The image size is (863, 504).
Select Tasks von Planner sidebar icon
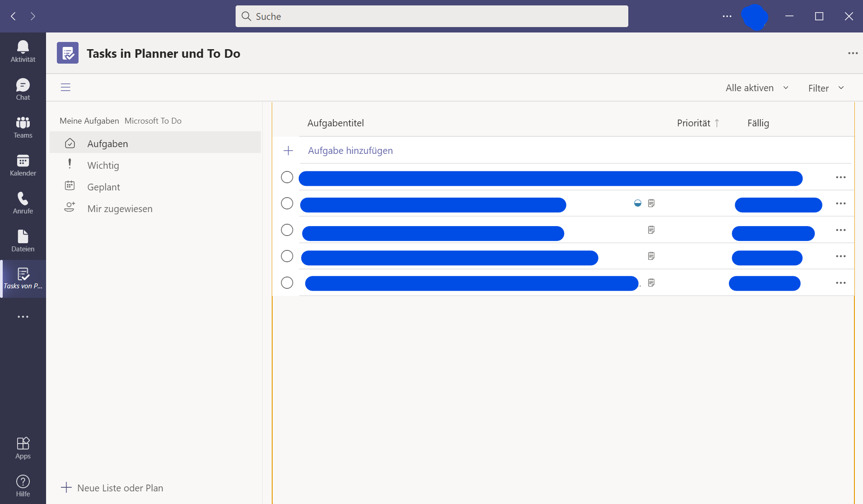(23, 278)
